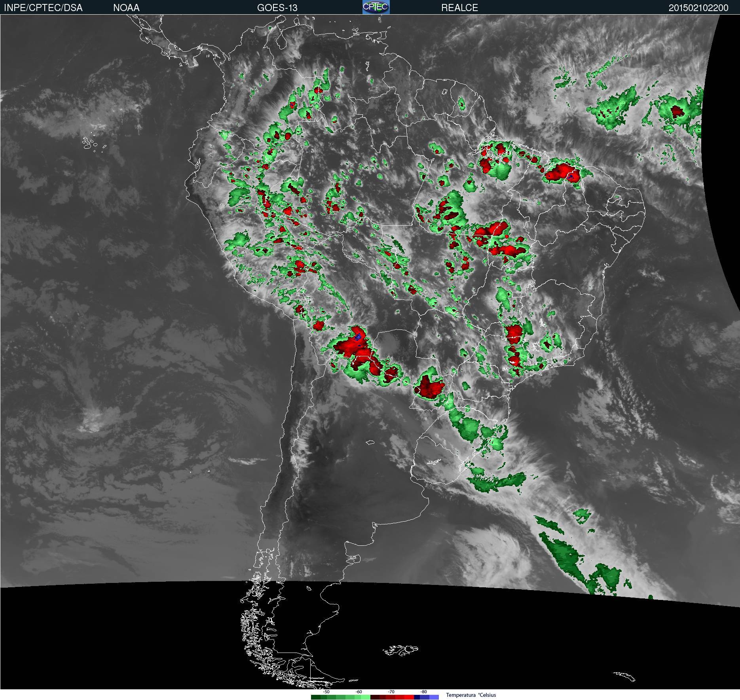Click the CPTEC logo in header

376,7
